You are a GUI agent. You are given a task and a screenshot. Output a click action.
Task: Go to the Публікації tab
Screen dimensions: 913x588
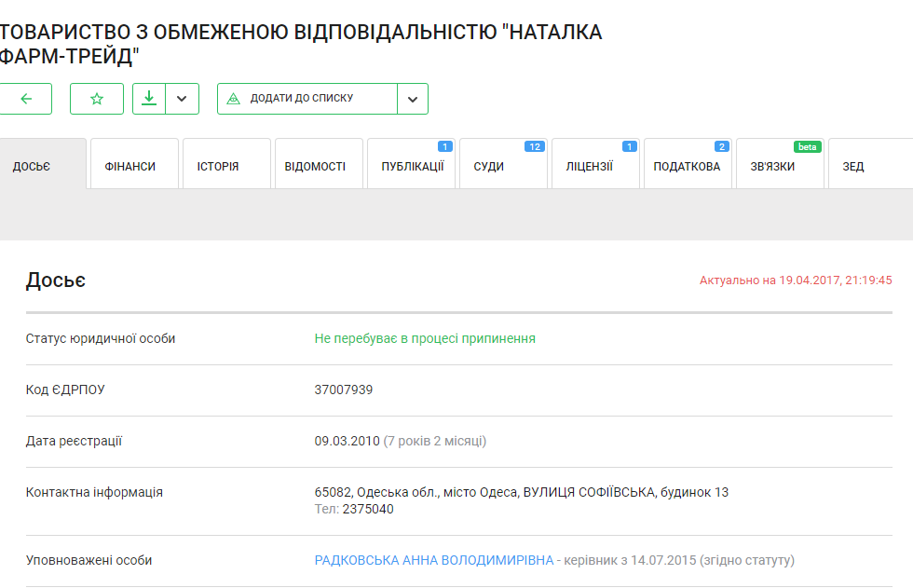[x=412, y=167]
